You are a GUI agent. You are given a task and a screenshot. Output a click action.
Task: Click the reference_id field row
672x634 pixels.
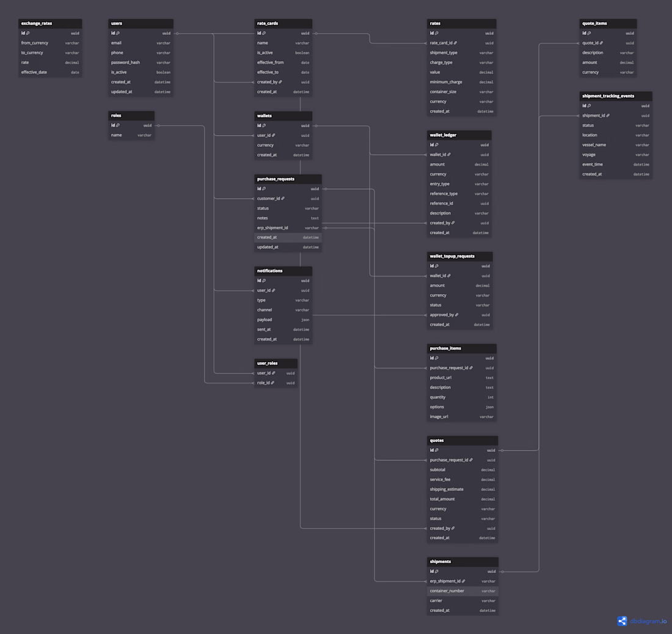[x=459, y=204]
